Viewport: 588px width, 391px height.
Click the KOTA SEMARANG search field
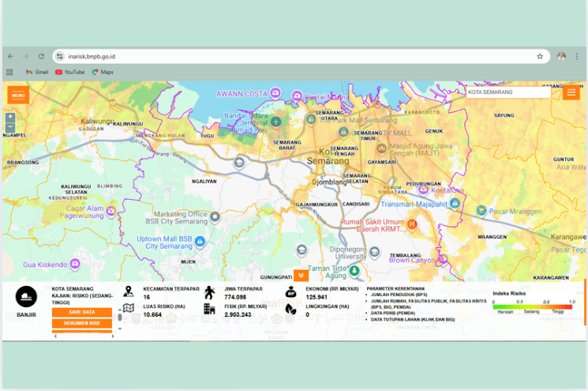507,92
